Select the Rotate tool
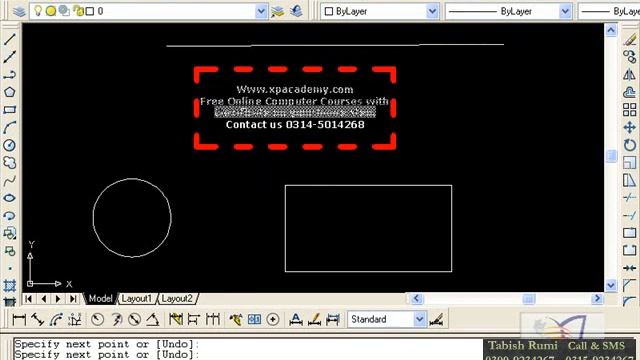Screen dimensions: 640x360 click(630, 145)
